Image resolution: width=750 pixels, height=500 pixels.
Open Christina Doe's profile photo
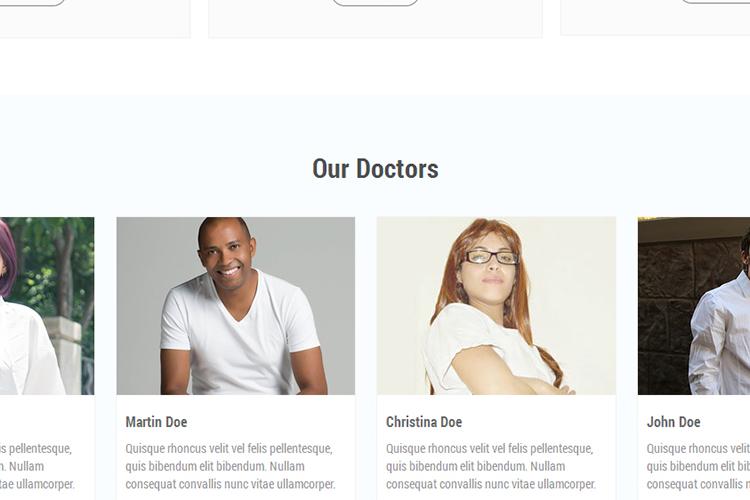(x=496, y=306)
